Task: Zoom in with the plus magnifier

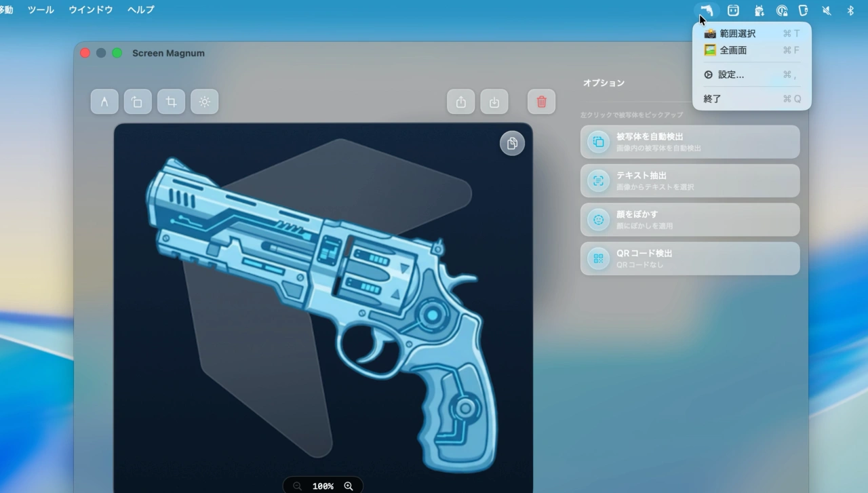Action: [349, 486]
